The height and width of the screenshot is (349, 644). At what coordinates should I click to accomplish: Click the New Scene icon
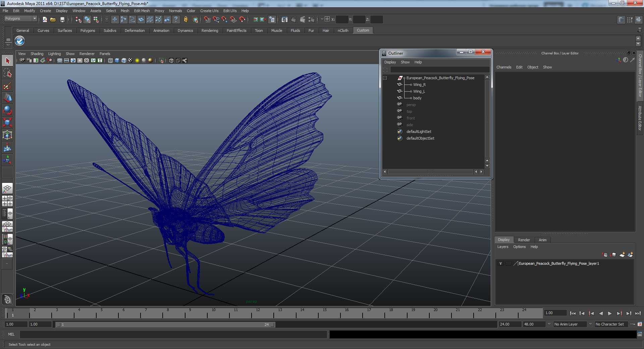point(45,19)
